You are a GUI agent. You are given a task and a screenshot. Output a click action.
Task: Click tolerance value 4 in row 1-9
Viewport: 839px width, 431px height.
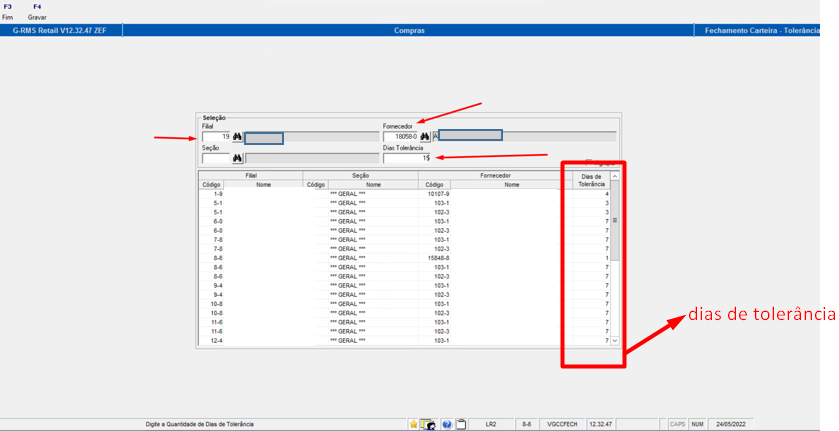point(607,194)
